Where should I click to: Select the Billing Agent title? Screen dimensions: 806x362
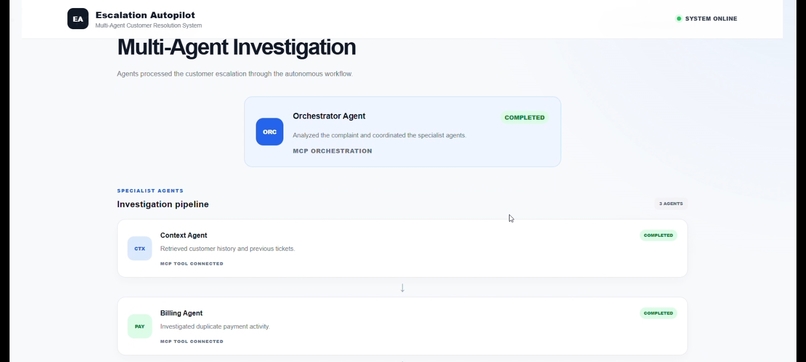coord(181,313)
